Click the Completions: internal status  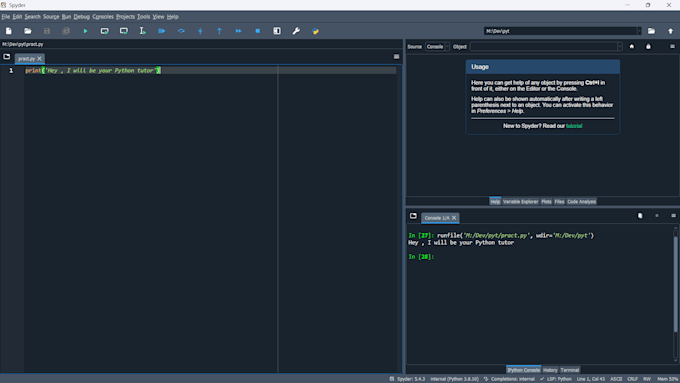[509, 379]
